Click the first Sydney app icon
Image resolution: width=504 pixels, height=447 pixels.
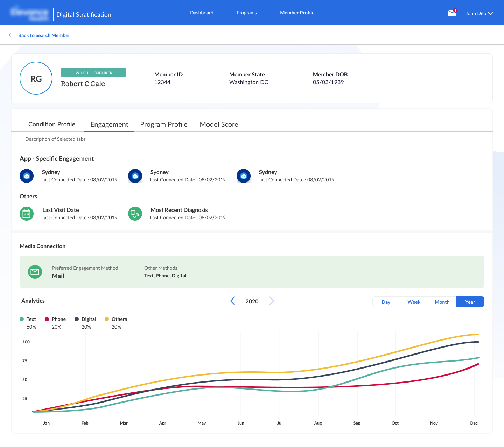[27, 176]
